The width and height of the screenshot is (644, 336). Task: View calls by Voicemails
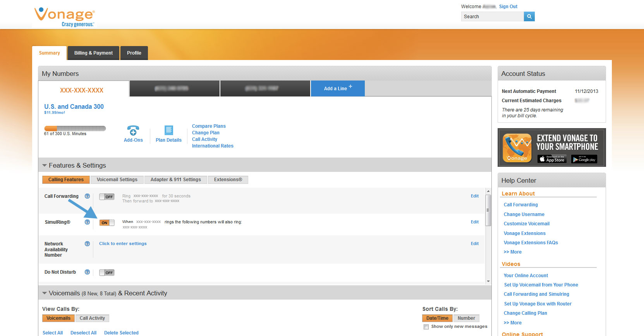(x=58, y=318)
